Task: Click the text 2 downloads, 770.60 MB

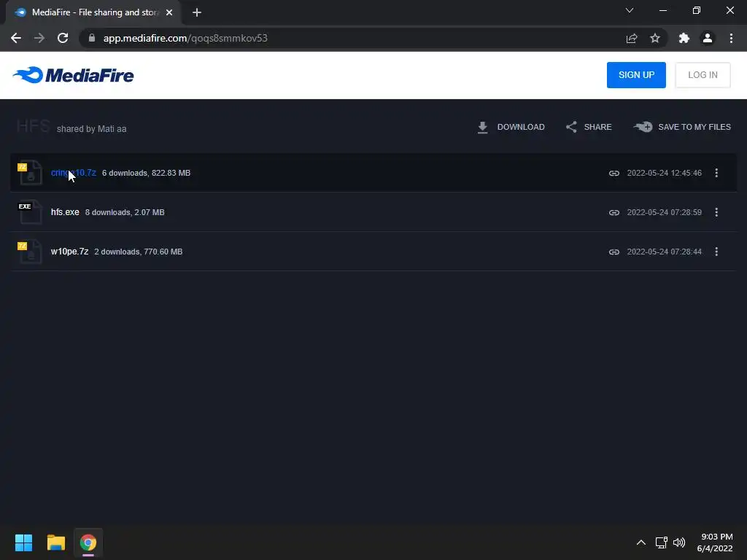Action: 138,252
